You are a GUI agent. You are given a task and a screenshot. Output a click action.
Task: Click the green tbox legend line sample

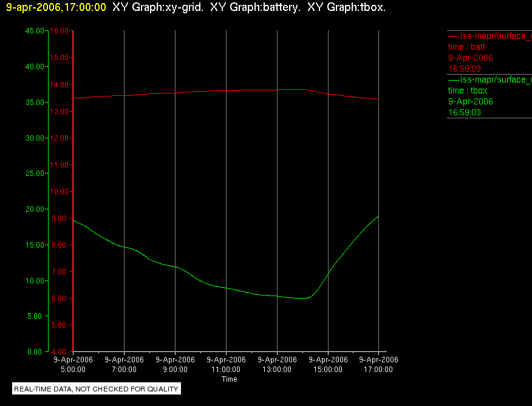[x=454, y=80]
